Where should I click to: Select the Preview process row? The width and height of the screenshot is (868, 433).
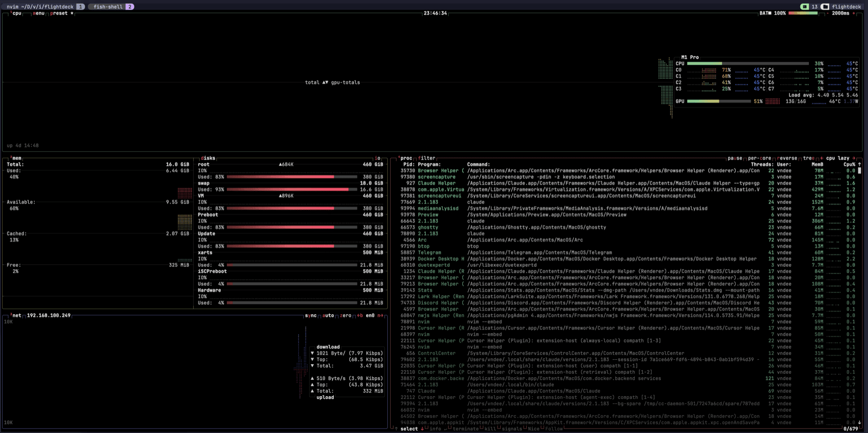point(628,215)
